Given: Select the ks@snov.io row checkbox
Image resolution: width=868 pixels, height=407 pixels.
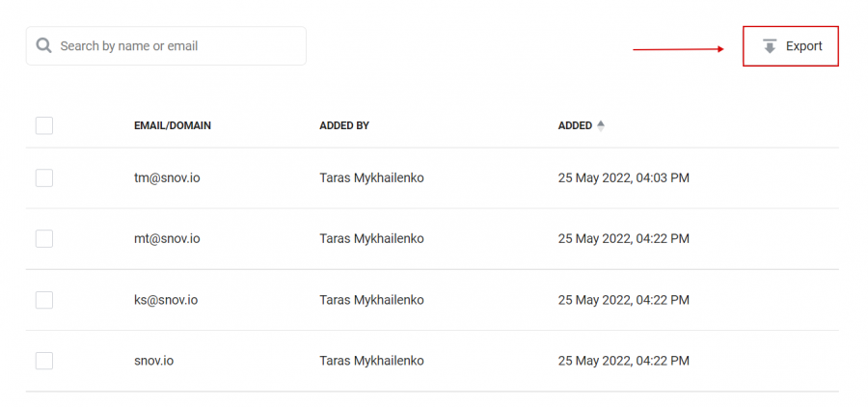Looking at the screenshot, I should click(x=44, y=300).
